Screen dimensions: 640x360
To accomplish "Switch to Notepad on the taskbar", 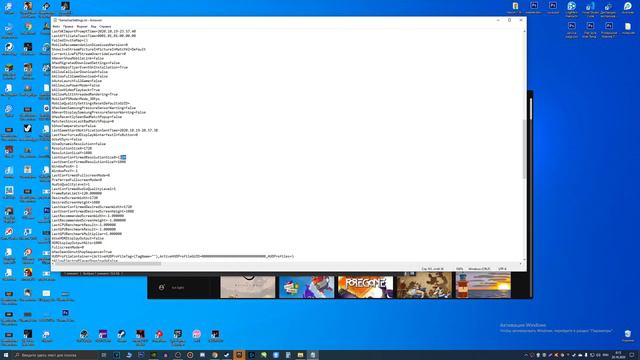I will 313,355.
